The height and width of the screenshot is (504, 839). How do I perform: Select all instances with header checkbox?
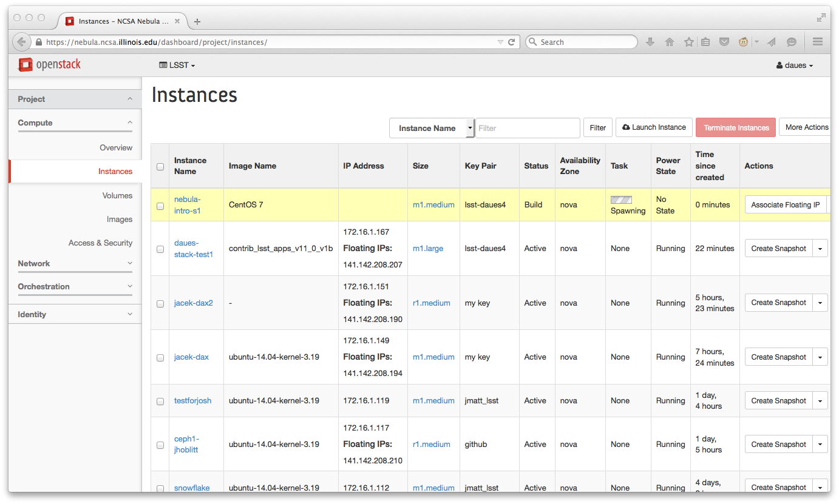[160, 167]
